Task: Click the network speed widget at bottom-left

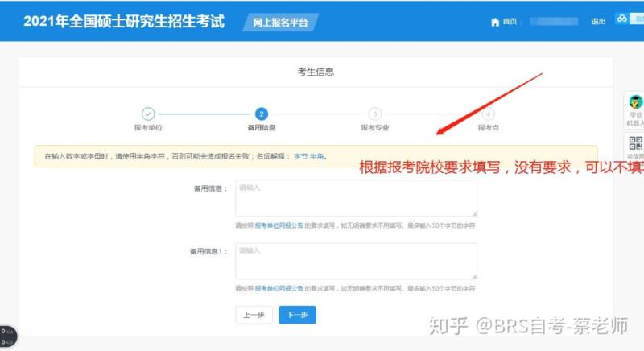Action: click(8, 337)
